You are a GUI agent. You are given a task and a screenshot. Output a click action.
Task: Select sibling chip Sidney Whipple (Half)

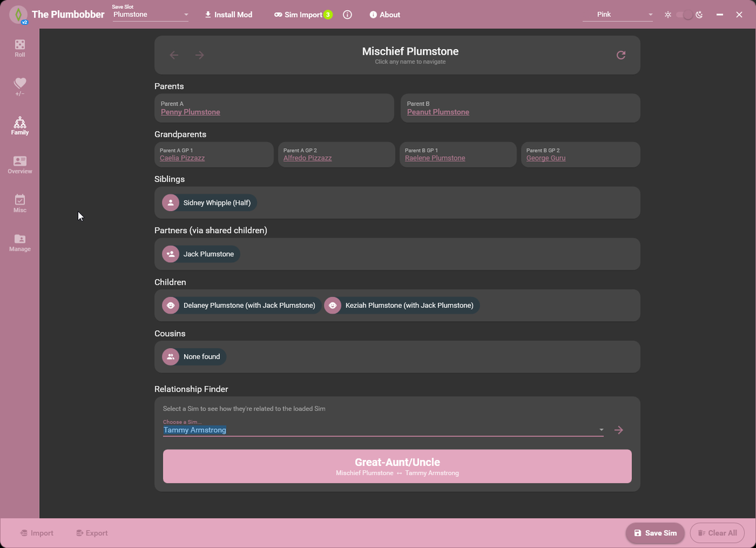coord(210,203)
